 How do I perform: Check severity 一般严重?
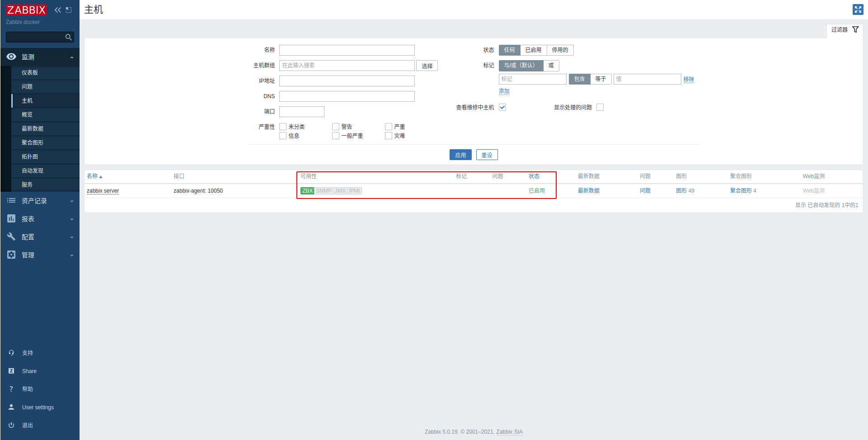336,136
